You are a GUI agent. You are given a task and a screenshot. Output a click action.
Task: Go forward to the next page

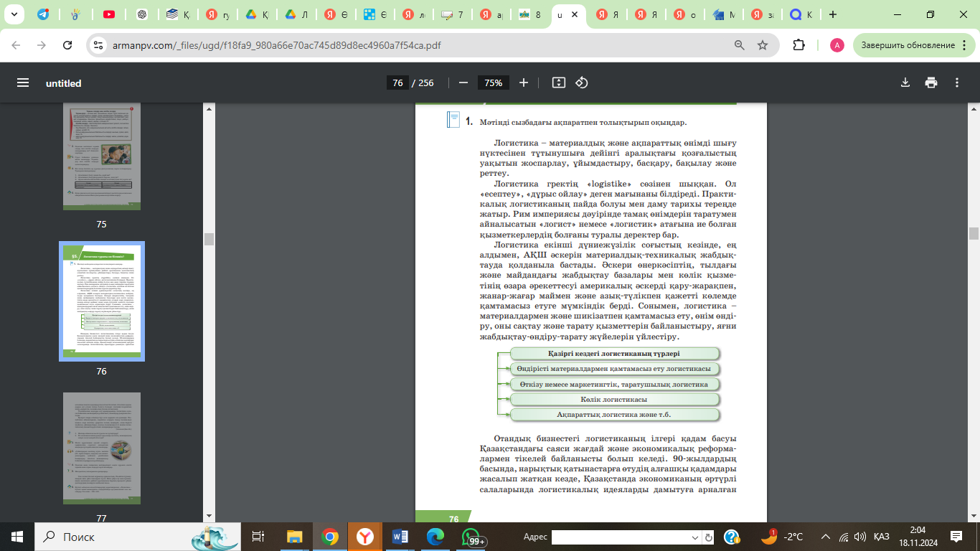tap(42, 44)
